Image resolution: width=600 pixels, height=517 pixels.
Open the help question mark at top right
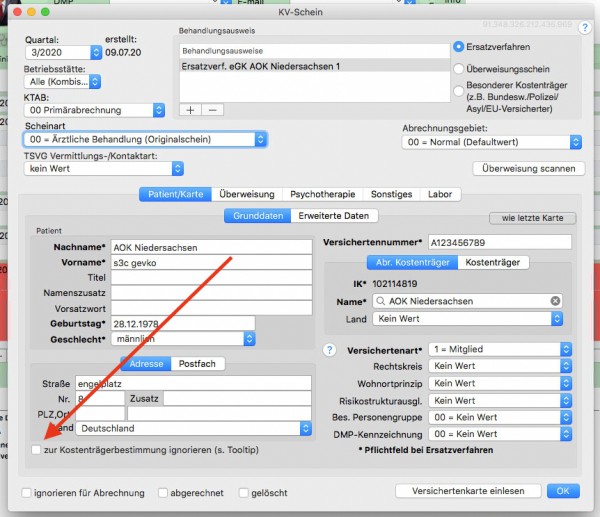point(584,28)
